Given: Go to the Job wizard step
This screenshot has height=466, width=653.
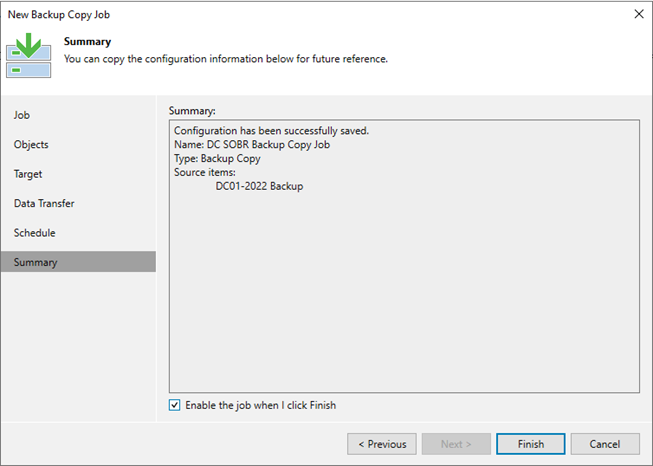Looking at the screenshot, I should coord(21,115).
